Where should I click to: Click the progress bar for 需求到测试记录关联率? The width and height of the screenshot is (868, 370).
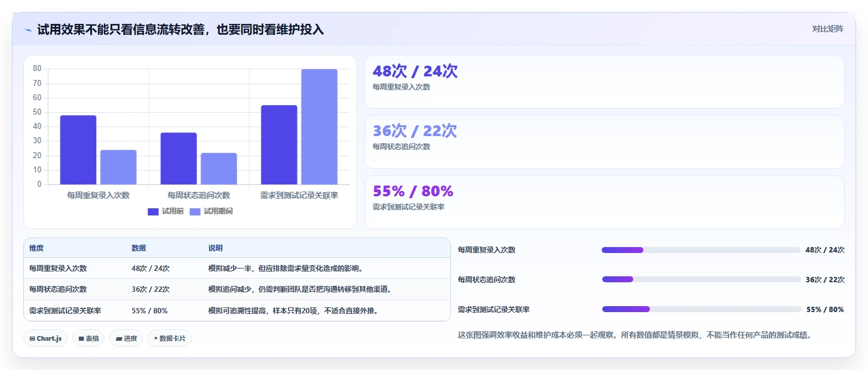pyautogui.click(x=701, y=309)
